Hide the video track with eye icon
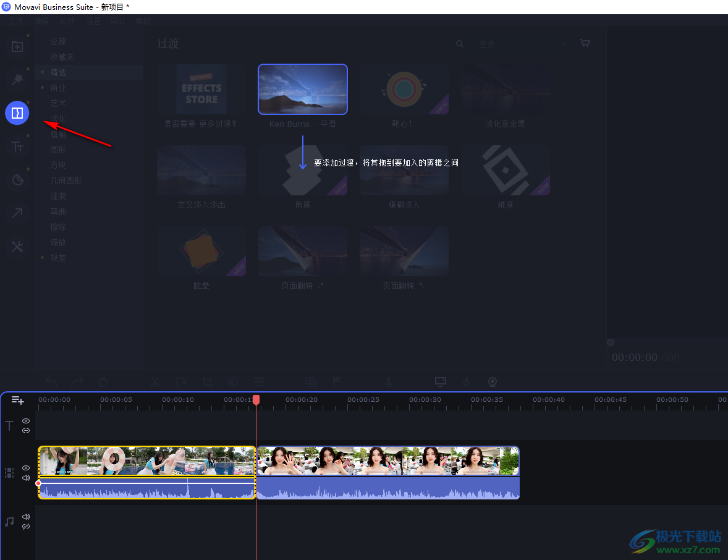 tap(26, 468)
